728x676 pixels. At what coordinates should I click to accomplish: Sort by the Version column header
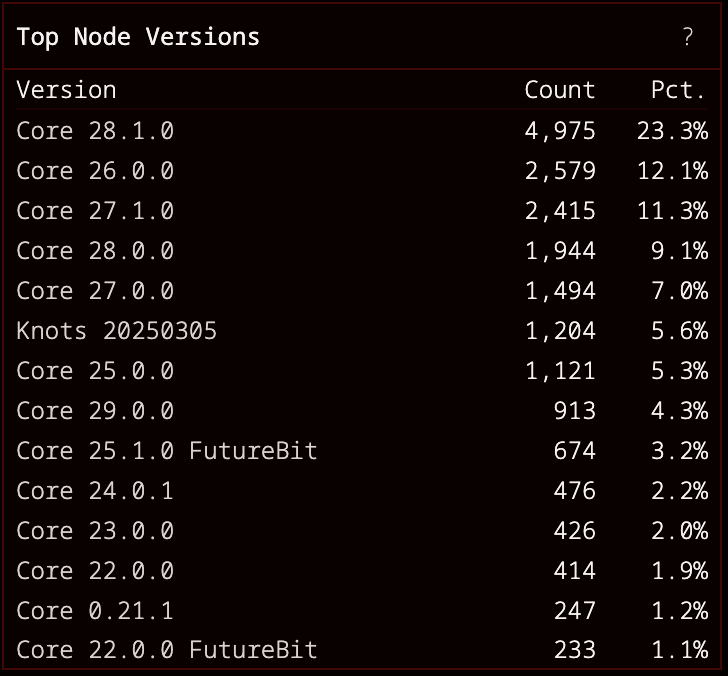66,90
